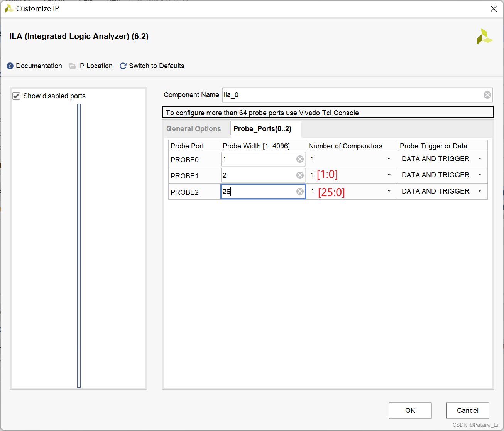
Task: Open the IP Location link
Action: [95, 66]
